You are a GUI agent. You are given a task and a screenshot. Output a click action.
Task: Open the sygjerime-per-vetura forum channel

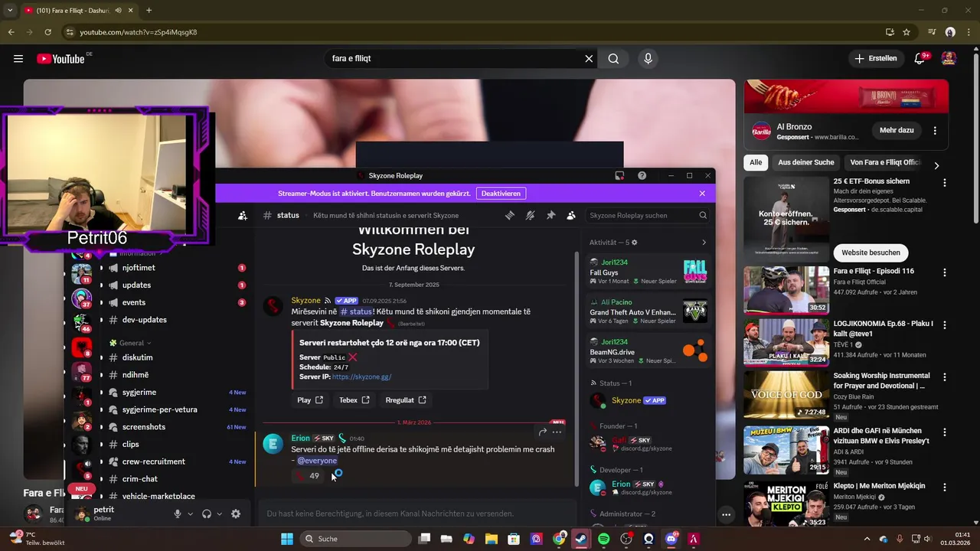[177, 409]
